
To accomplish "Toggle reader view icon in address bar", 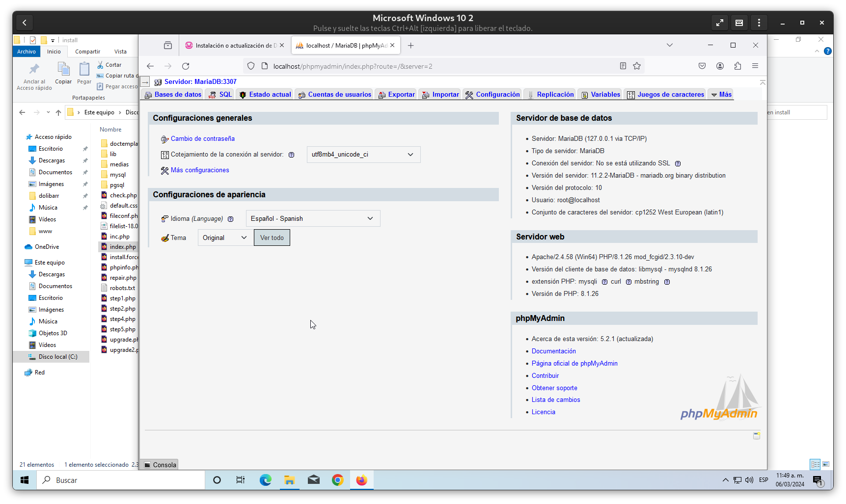I will point(623,66).
